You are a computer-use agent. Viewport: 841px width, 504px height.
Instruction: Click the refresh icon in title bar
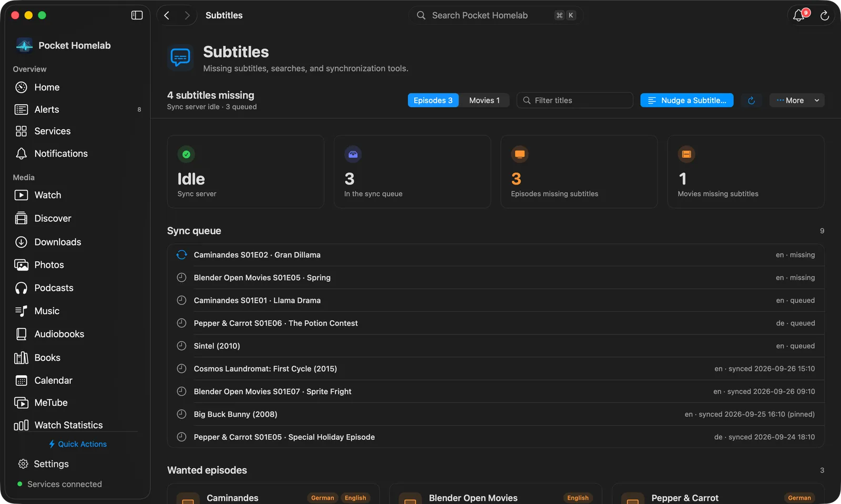pos(825,16)
